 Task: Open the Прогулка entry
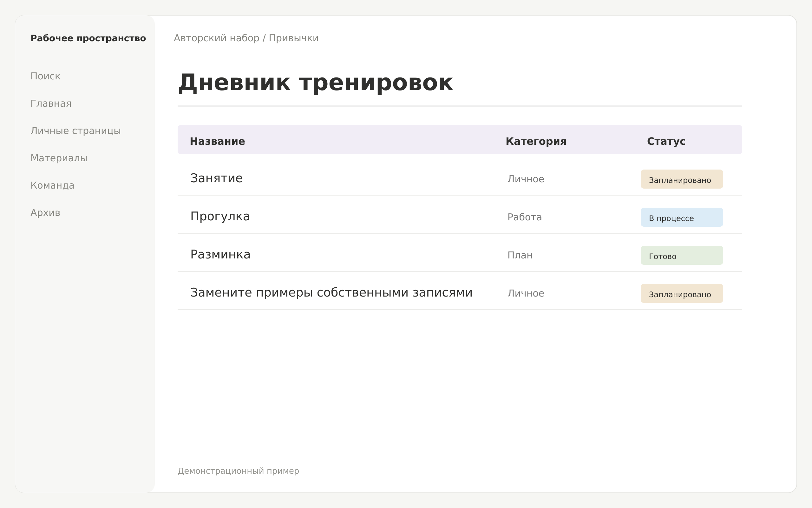(220, 216)
